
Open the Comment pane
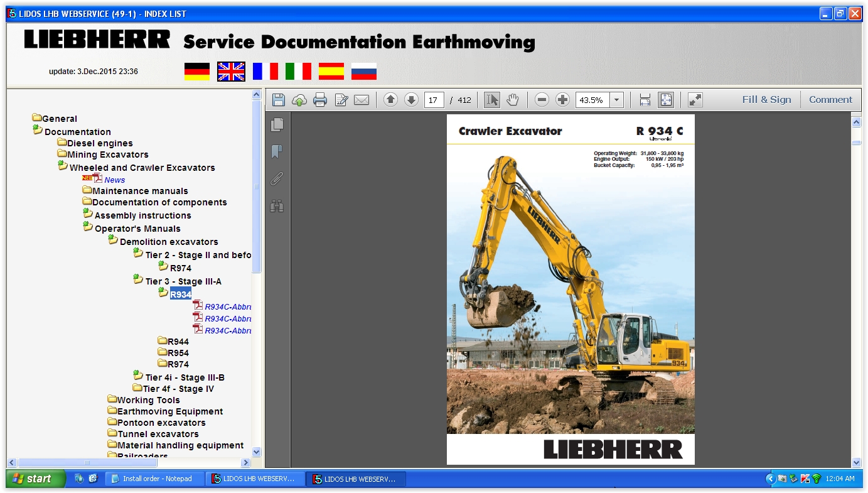pos(830,99)
